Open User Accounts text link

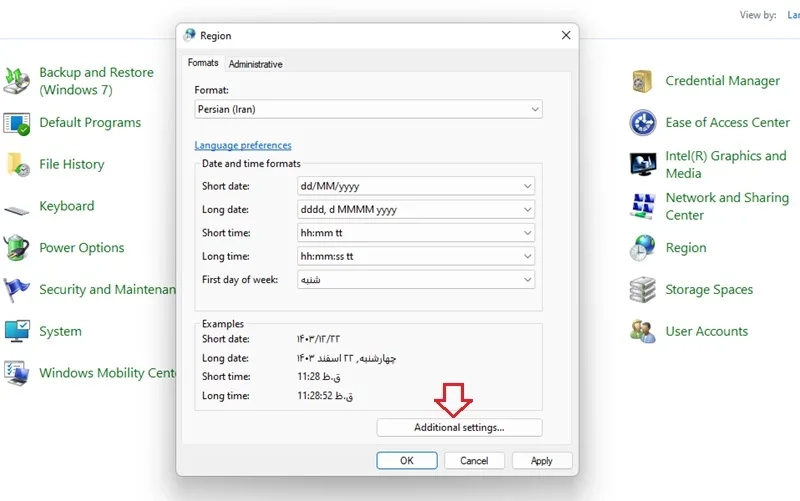point(707,332)
